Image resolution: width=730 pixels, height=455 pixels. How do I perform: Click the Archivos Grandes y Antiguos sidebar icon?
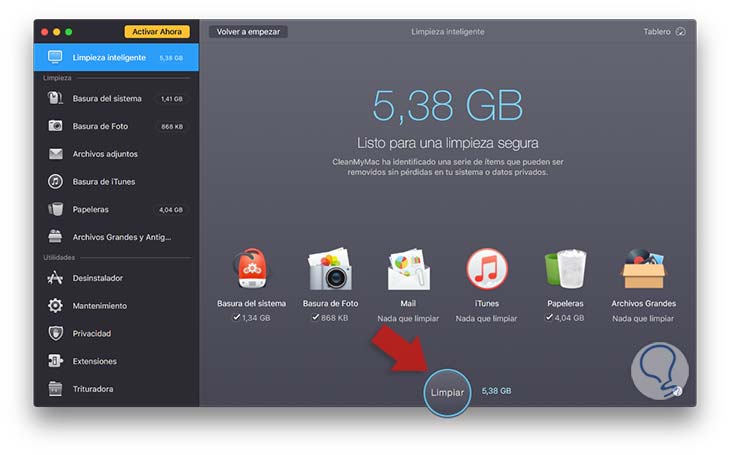coord(55,237)
